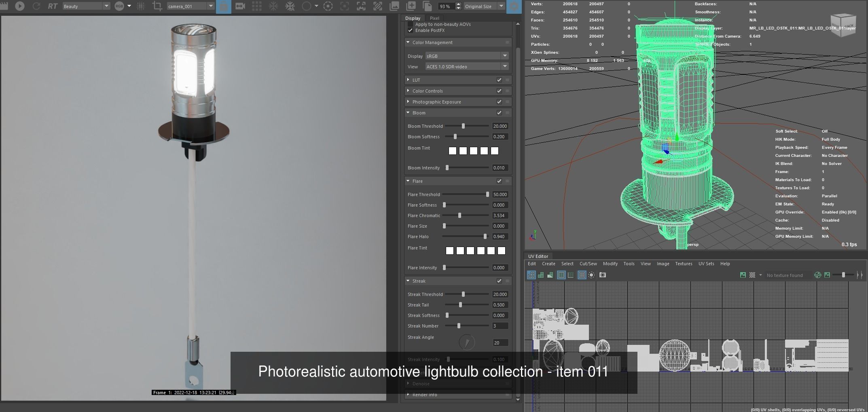Disable the Bloom section checkbox
Image resolution: width=868 pixels, height=412 pixels.
(499, 113)
